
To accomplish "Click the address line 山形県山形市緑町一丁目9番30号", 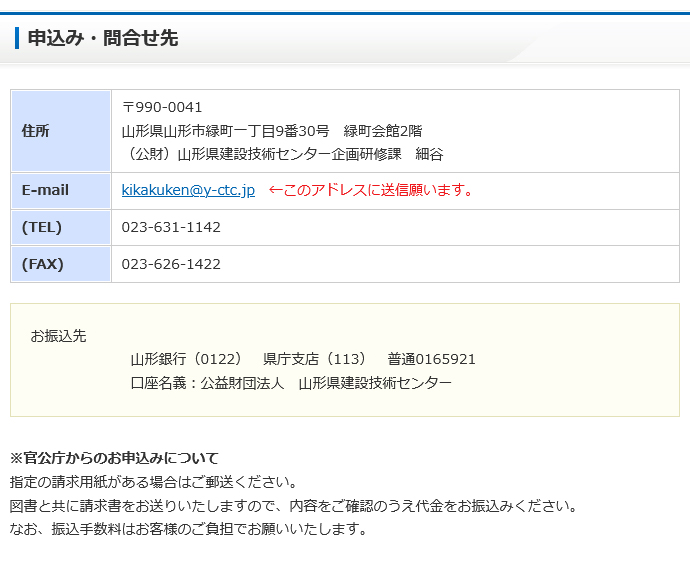I will click(226, 131).
